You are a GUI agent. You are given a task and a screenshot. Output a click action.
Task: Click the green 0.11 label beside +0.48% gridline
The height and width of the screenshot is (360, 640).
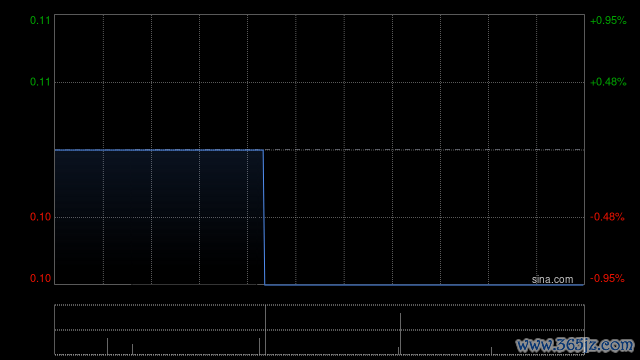(40, 82)
